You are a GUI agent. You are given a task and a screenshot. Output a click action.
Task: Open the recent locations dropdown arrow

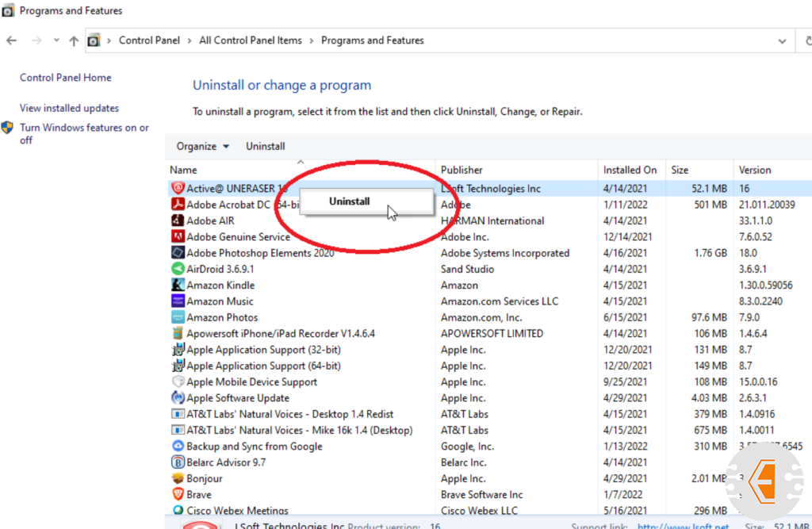(56, 40)
